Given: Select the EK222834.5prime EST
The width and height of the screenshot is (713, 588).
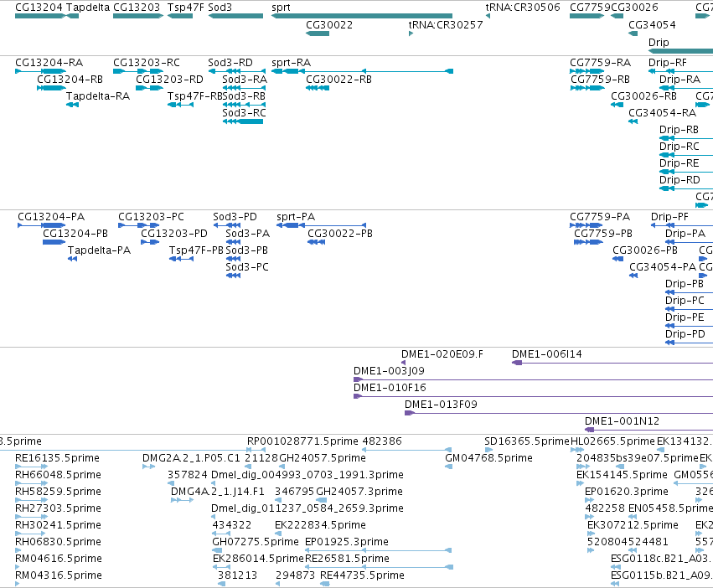Looking at the screenshot, I should [x=278, y=534].
